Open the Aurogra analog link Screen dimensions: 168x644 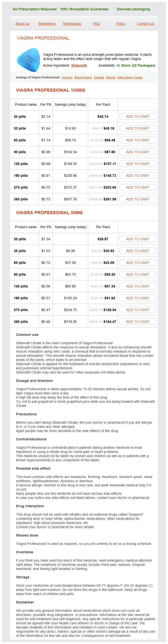click(67, 77)
